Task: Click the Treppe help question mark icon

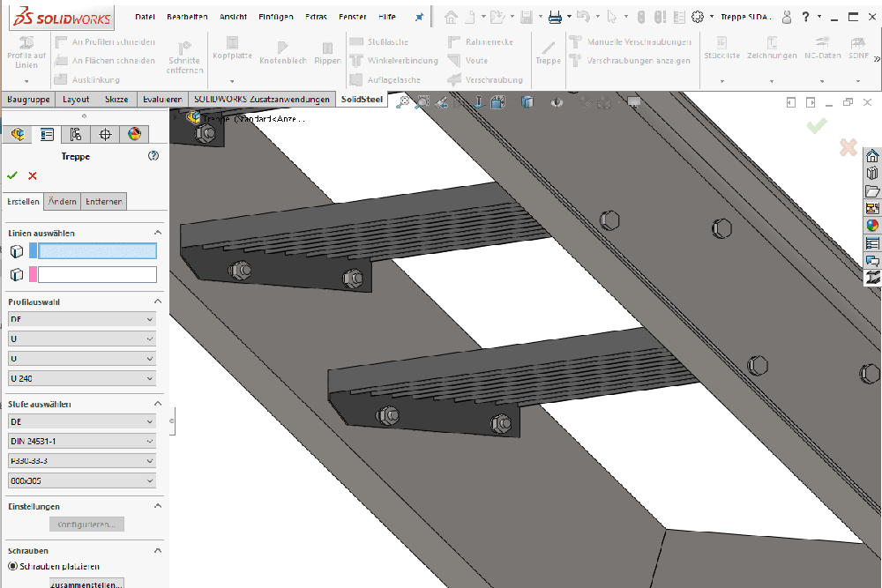Action: coord(153,156)
